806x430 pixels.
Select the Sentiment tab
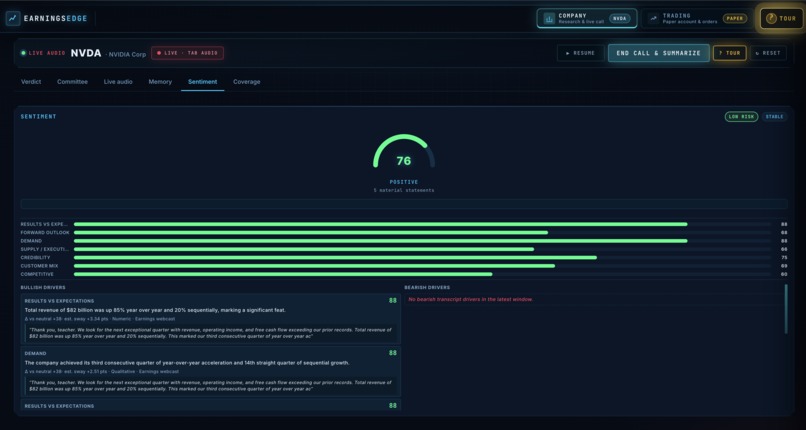point(203,82)
